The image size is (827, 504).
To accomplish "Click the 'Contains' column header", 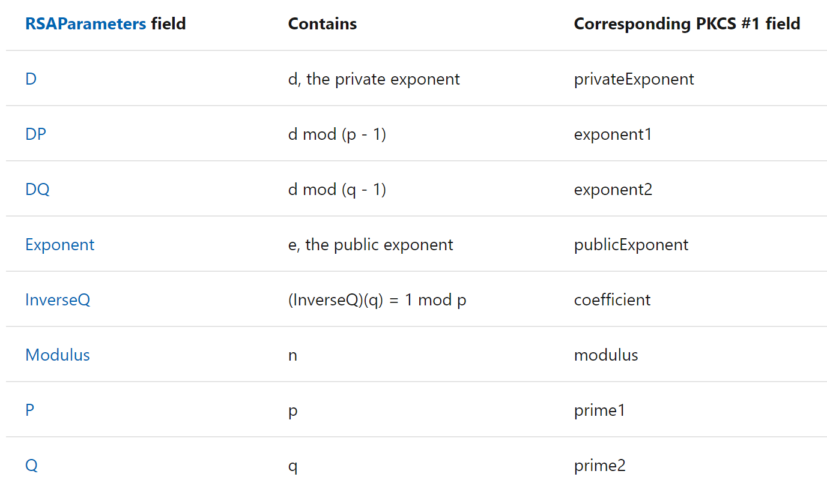I will (x=323, y=24).
